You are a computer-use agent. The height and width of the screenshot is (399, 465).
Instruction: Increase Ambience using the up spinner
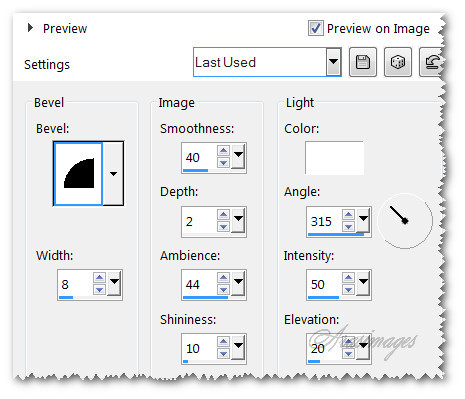coord(223,277)
